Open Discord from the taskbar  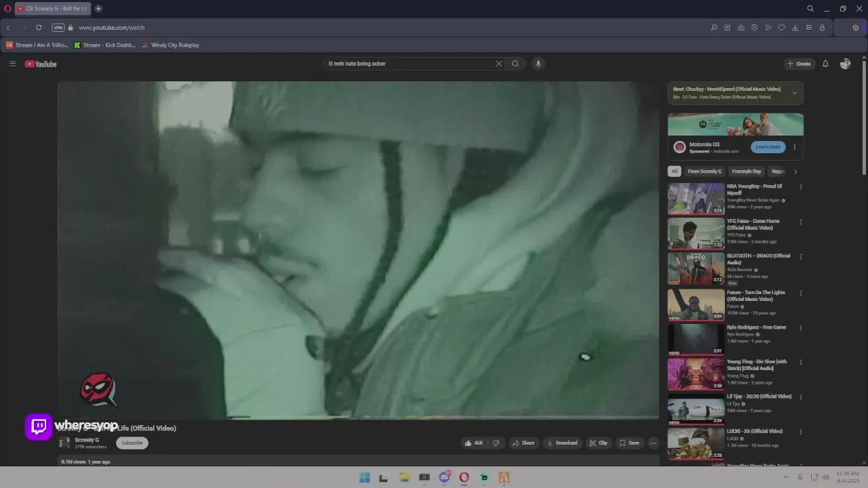pos(444,478)
